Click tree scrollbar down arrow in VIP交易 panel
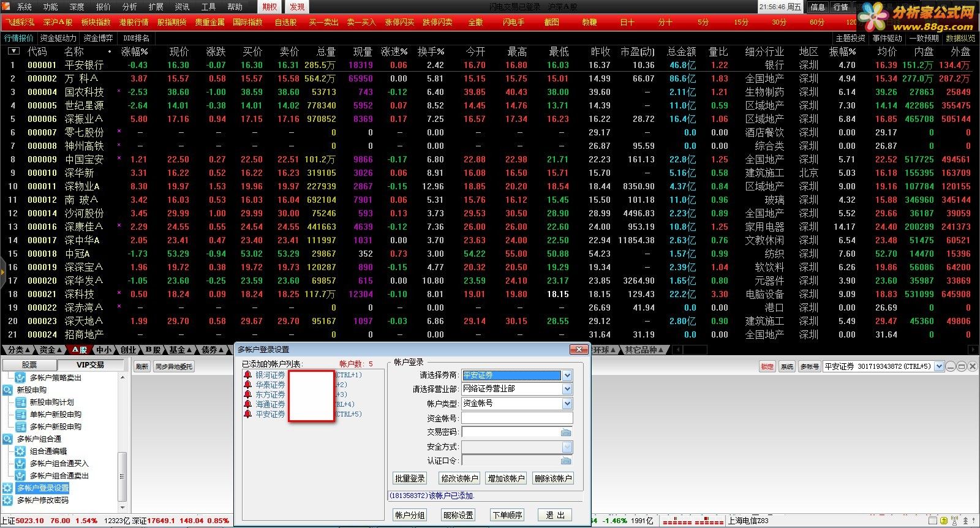Viewport: 980px width, 528px height. point(122,508)
